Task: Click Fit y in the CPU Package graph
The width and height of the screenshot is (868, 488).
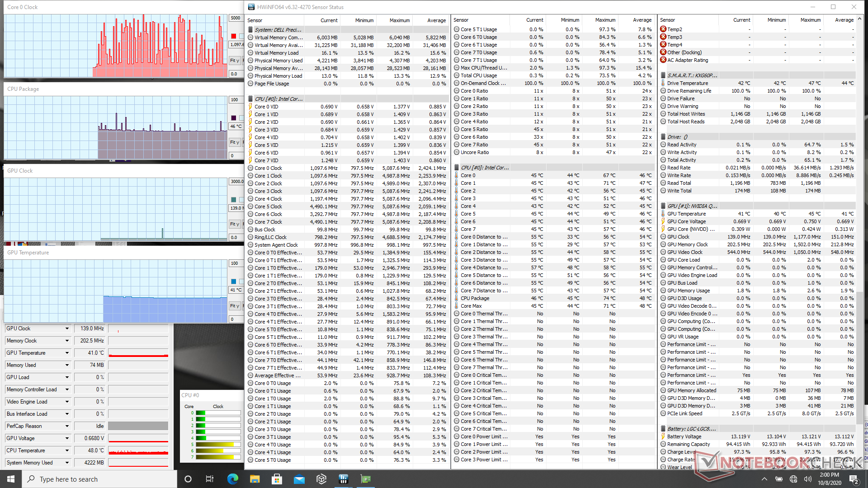Action: tap(235, 142)
